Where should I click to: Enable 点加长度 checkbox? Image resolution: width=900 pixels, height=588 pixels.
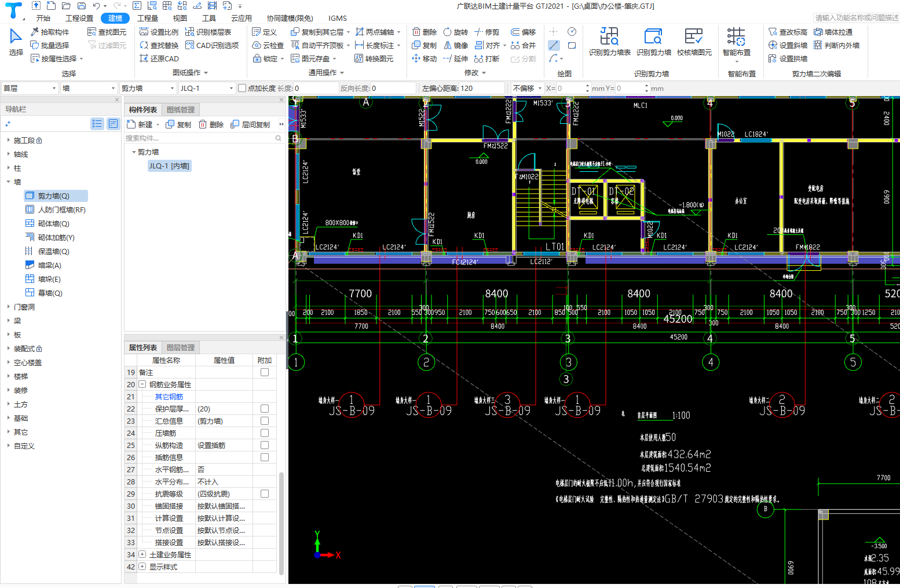point(242,88)
